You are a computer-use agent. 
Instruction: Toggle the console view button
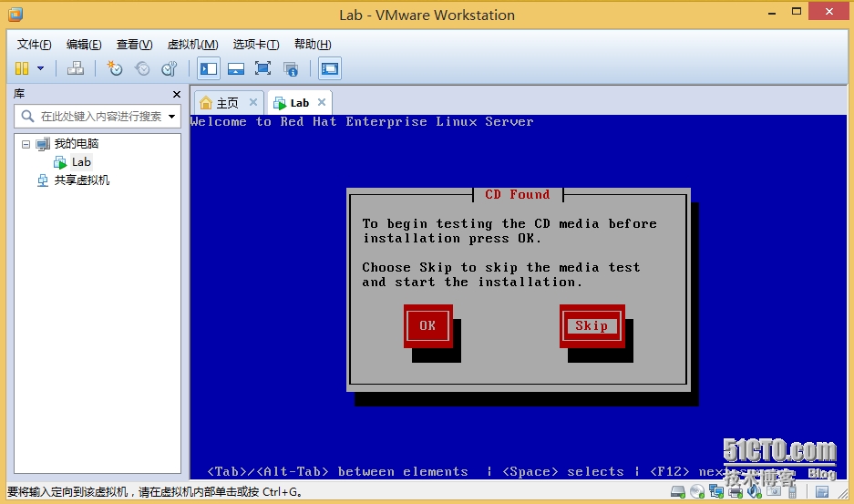point(330,68)
